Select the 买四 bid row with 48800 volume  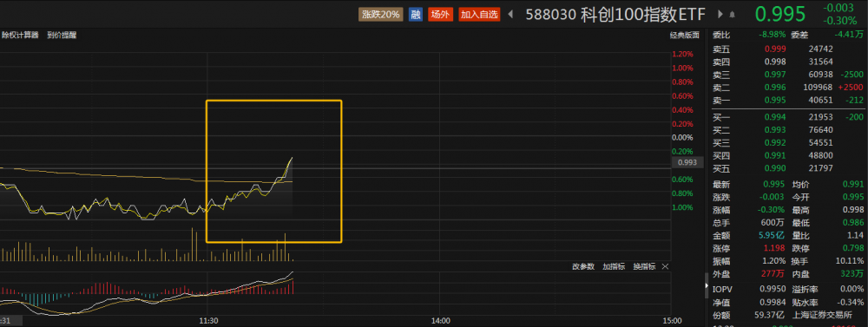pos(788,155)
